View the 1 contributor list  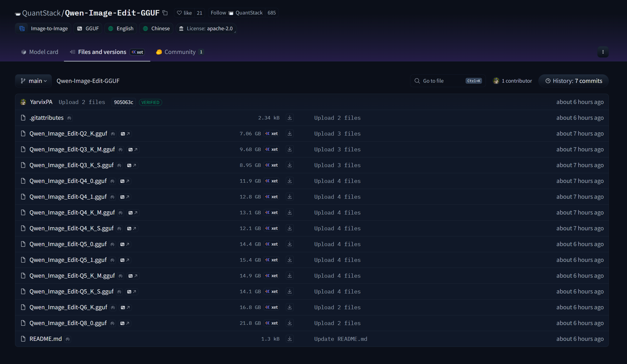coord(512,81)
